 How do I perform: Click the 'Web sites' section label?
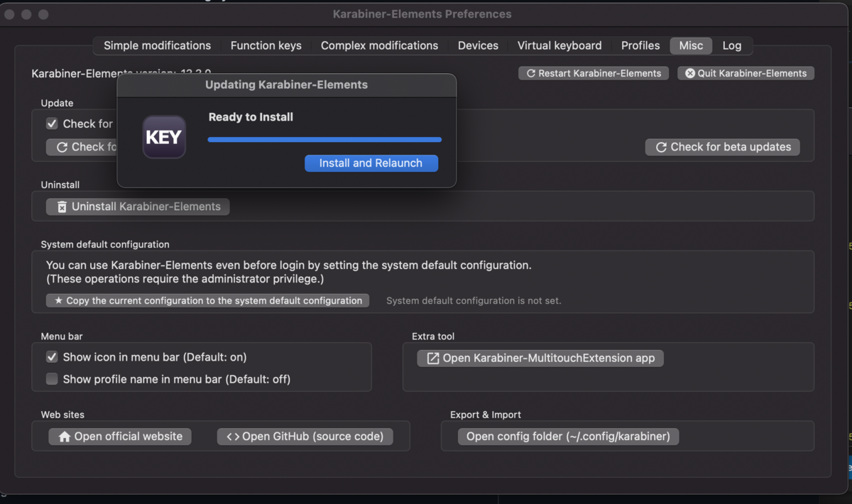point(62,415)
